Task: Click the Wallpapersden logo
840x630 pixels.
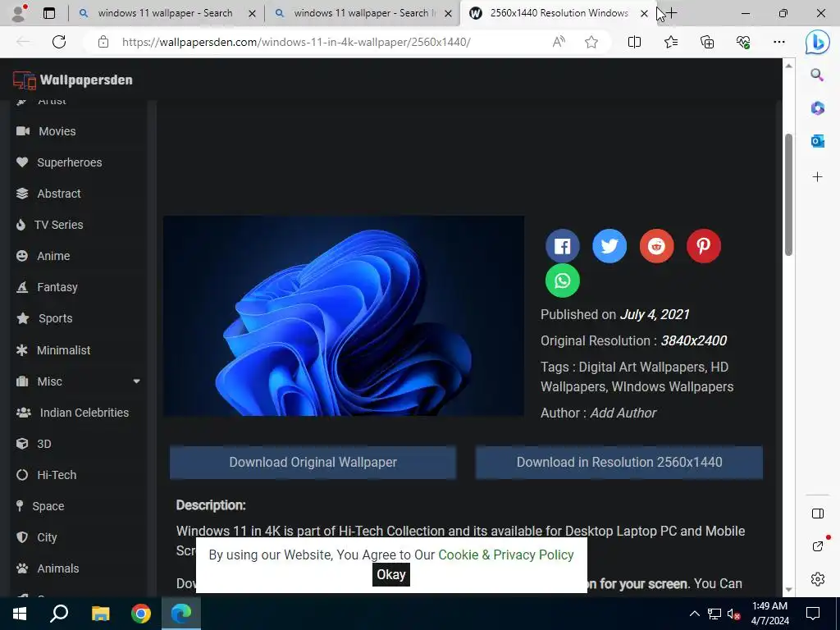Action: pyautogui.click(x=73, y=80)
